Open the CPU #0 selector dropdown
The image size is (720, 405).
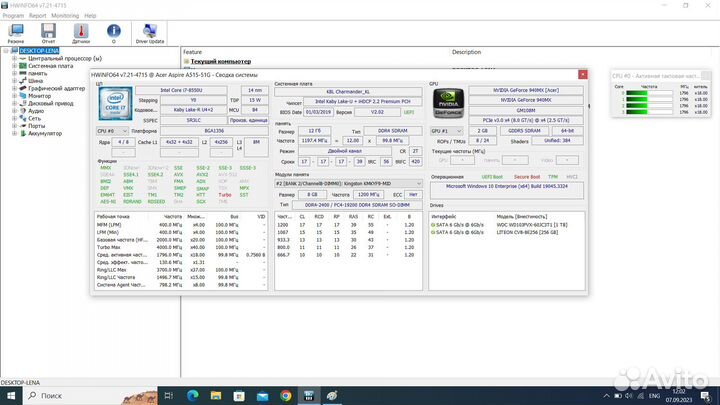coord(112,131)
